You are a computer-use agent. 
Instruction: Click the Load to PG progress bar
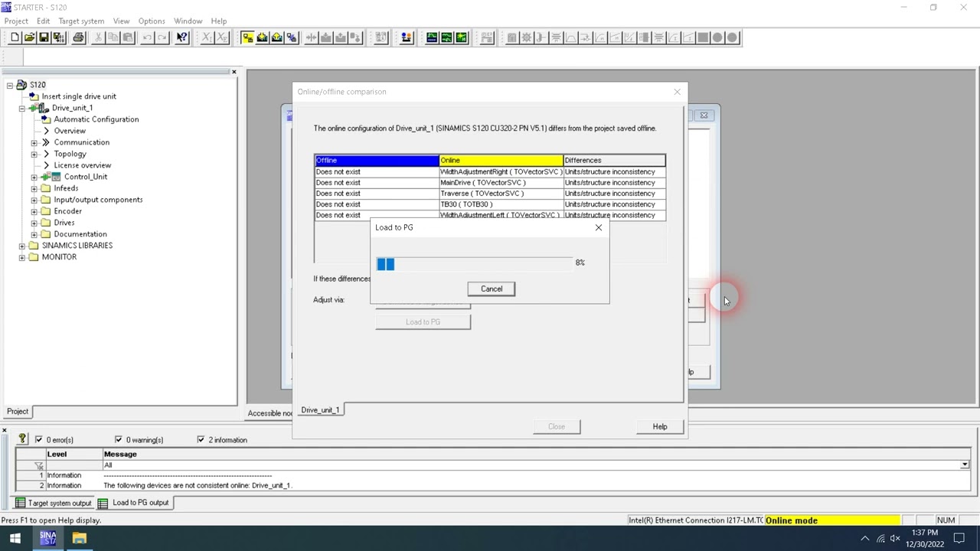(x=474, y=264)
